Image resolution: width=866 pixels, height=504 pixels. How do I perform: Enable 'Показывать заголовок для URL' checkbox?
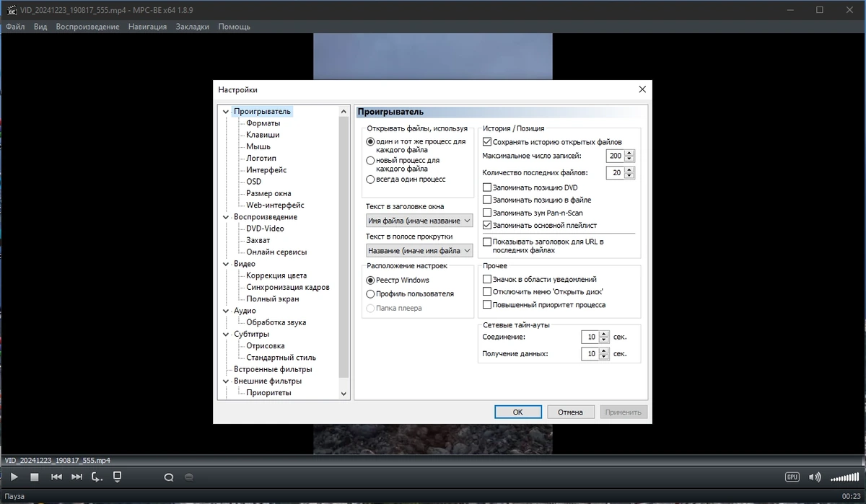pos(487,242)
